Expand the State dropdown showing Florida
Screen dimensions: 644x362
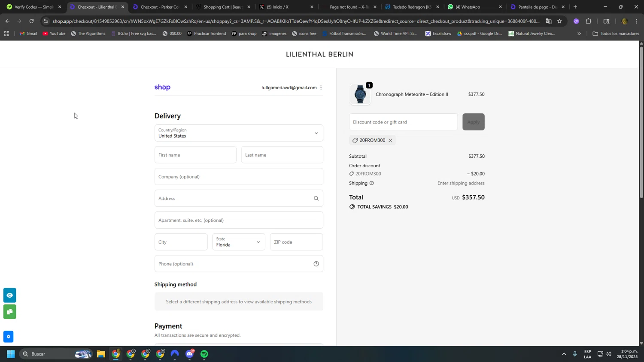239,242
